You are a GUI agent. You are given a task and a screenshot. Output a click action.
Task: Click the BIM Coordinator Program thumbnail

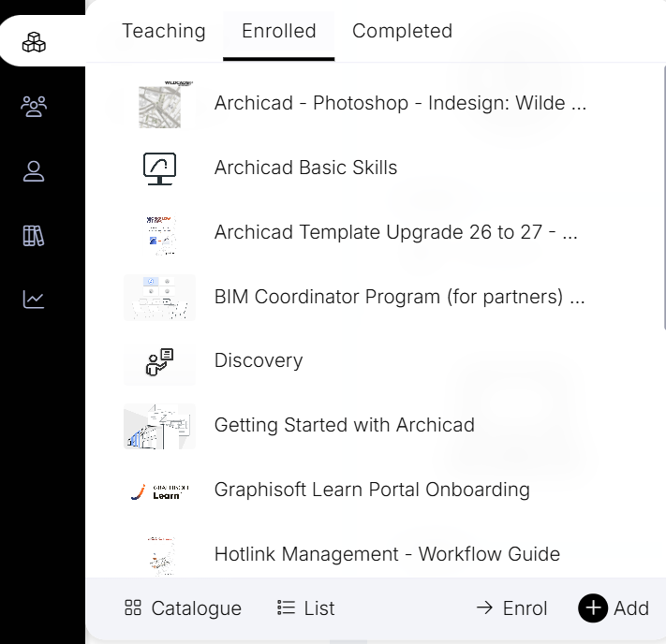159,297
